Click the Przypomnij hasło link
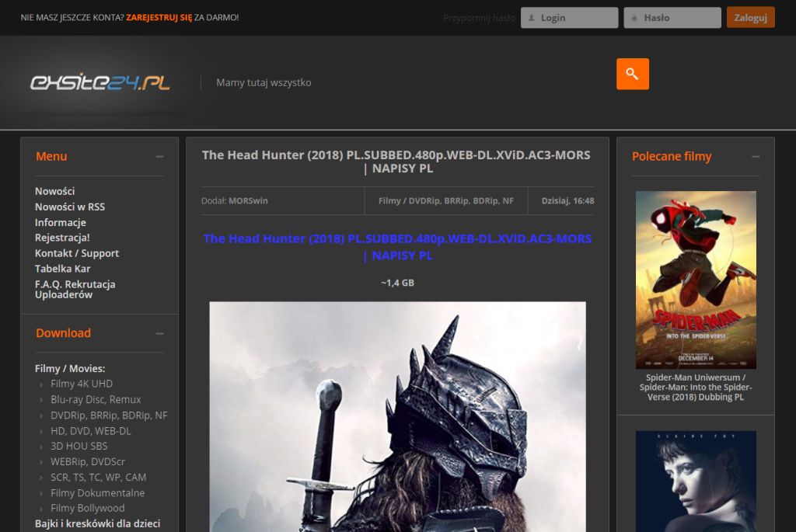This screenshot has width=796, height=532. coord(478,17)
